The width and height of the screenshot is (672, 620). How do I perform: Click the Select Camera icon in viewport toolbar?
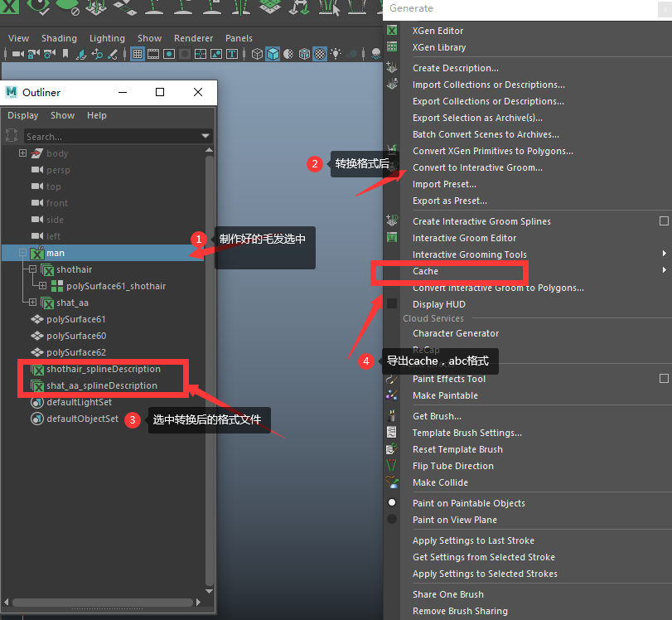[x=18, y=54]
